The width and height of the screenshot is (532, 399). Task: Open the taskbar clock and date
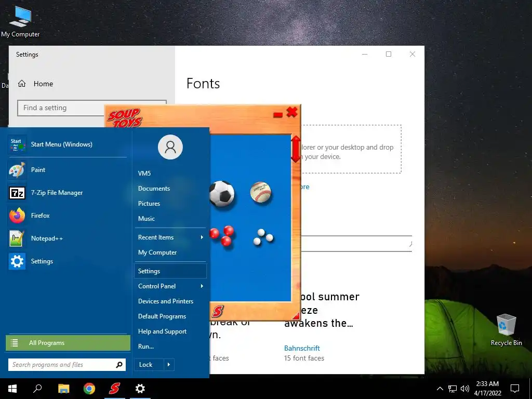click(x=487, y=389)
